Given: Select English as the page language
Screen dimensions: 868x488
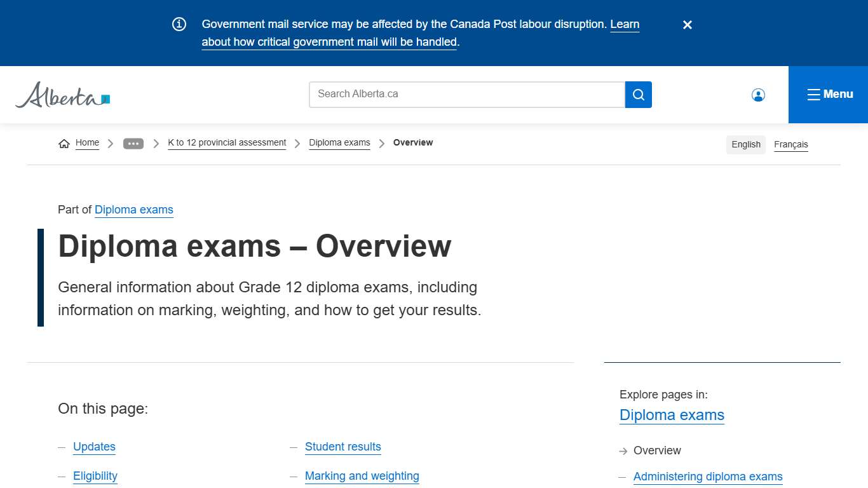Looking at the screenshot, I should click(745, 144).
